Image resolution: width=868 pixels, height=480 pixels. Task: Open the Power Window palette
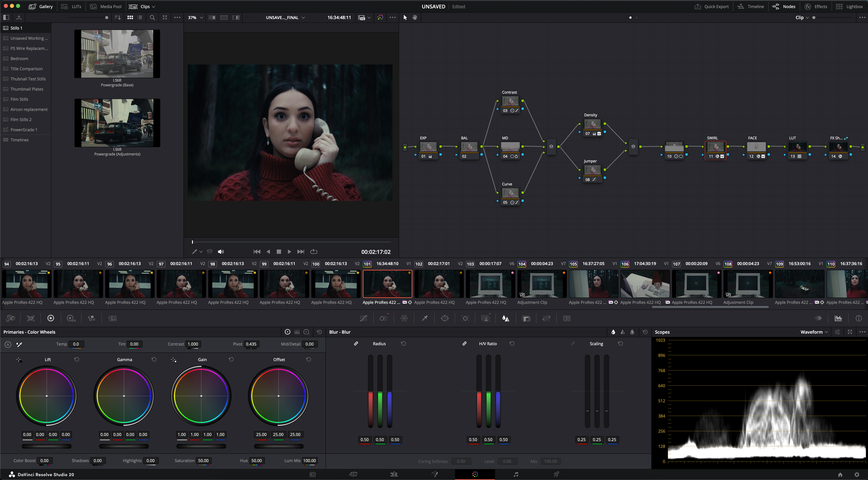pos(445,318)
